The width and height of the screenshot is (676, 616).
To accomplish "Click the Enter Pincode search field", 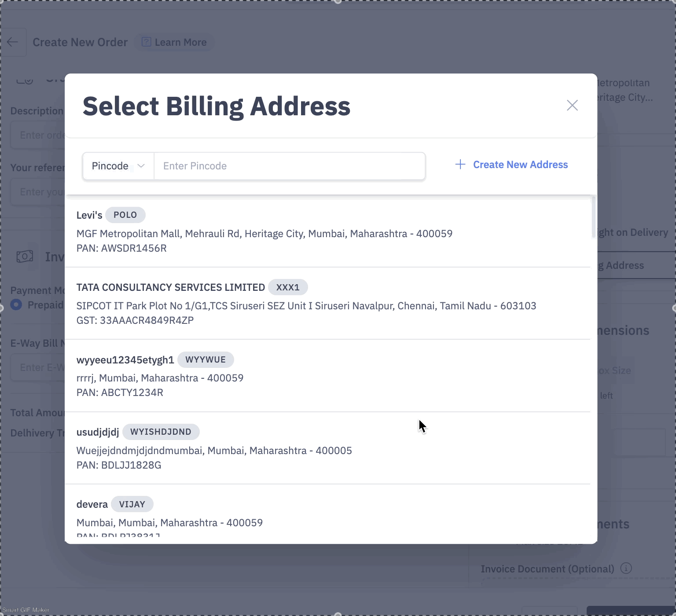I will (x=290, y=166).
